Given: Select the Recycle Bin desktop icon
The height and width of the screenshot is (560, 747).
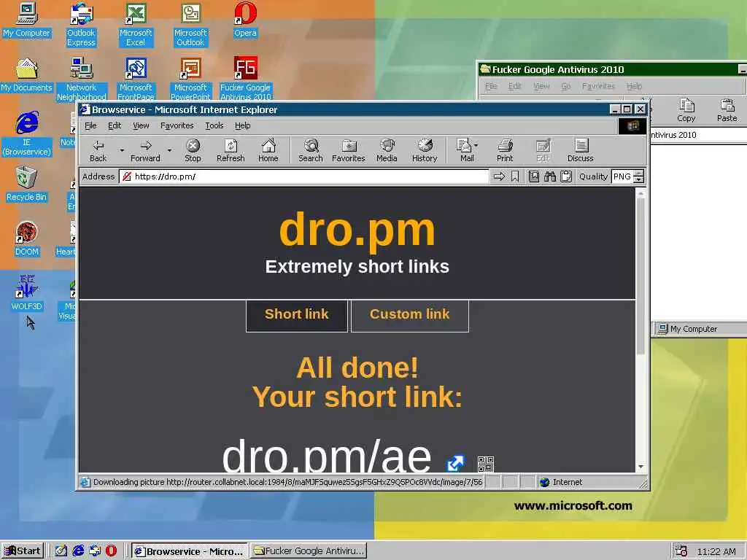Looking at the screenshot, I should point(27,184).
